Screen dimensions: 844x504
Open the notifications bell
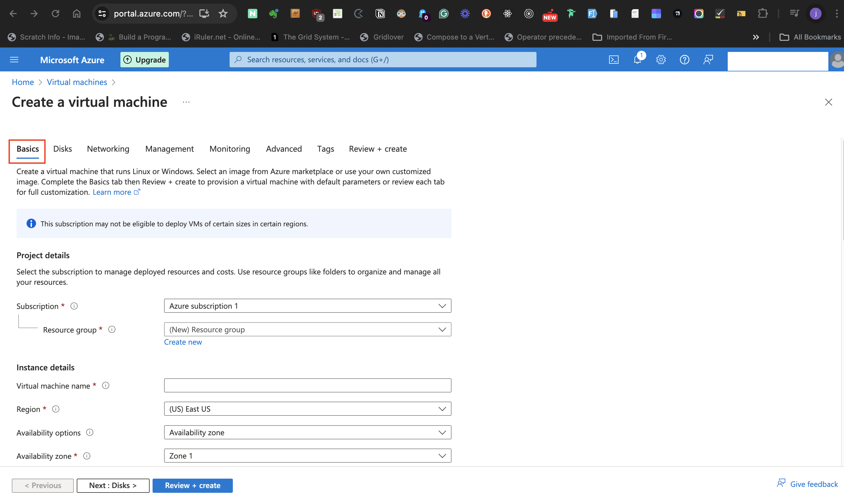pyautogui.click(x=637, y=60)
